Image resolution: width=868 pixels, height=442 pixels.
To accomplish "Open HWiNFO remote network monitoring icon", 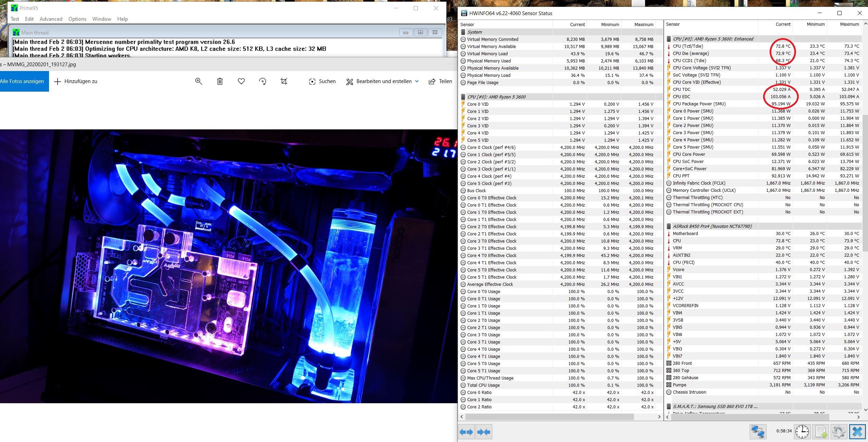I will 758,431.
